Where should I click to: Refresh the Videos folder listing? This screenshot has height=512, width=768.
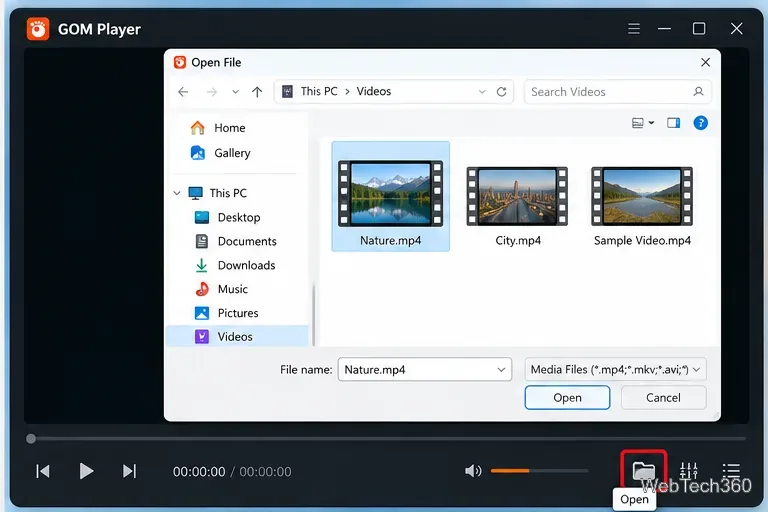[x=502, y=92]
